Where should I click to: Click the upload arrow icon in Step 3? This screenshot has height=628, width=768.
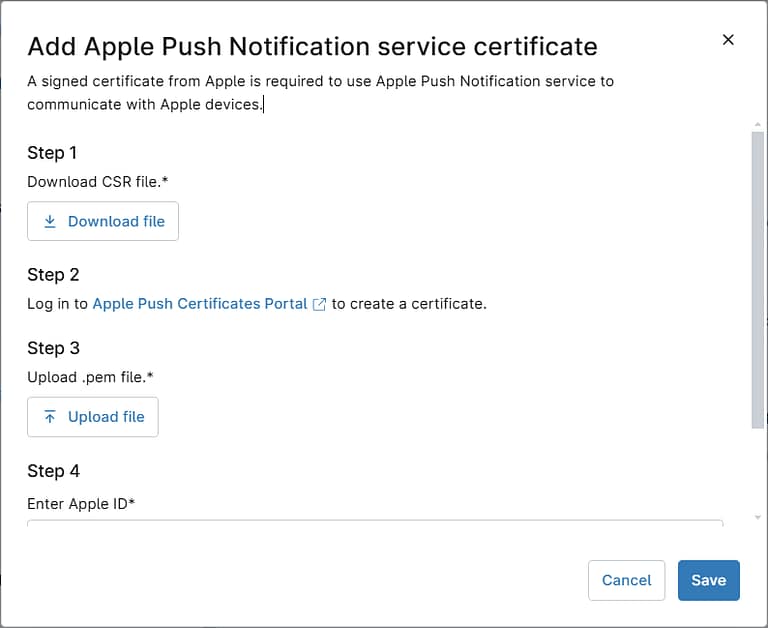pos(50,417)
